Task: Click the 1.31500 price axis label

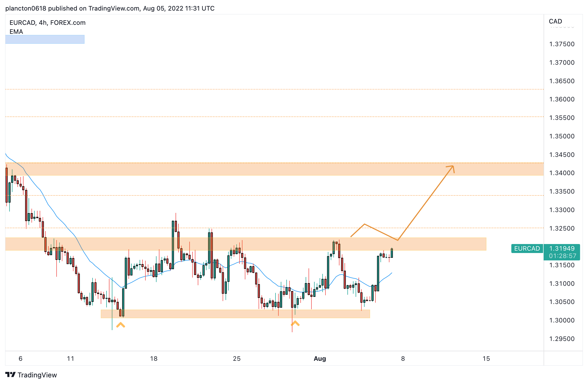Action: pos(562,265)
